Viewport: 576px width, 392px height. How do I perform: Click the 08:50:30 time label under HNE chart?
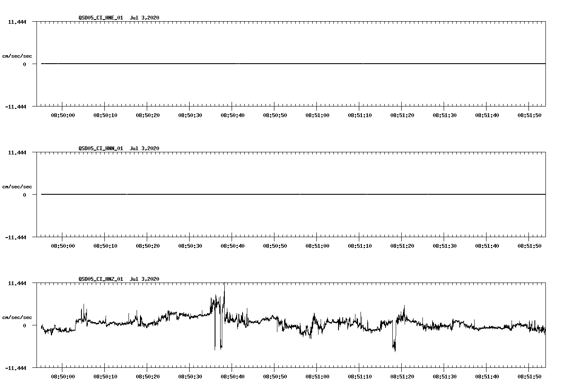tap(190, 115)
